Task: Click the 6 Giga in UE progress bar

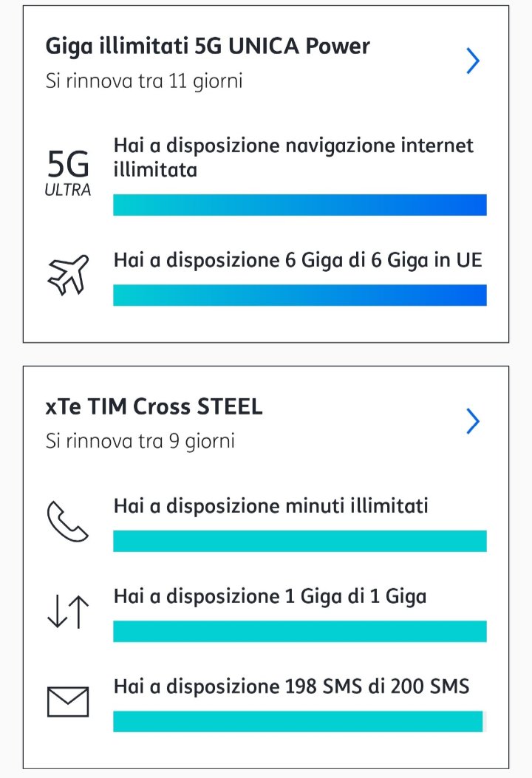Action: 299,295
